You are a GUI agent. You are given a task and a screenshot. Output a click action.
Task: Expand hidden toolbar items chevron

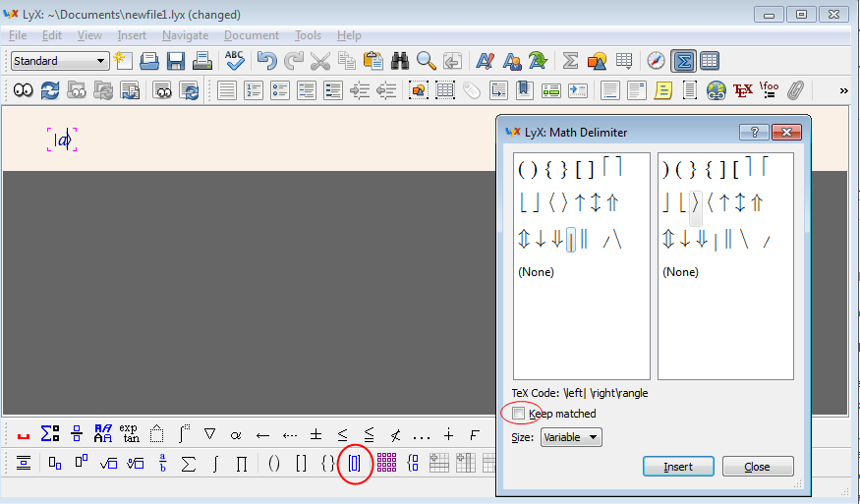click(x=843, y=91)
